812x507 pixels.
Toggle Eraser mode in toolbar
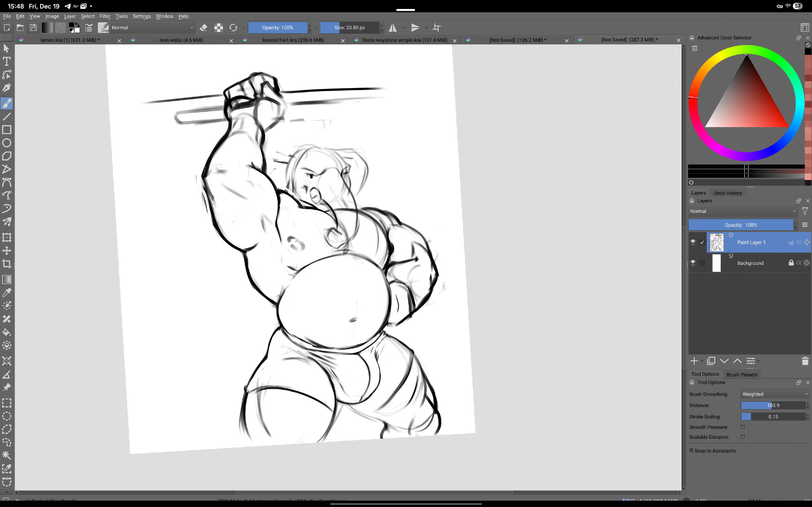point(204,28)
